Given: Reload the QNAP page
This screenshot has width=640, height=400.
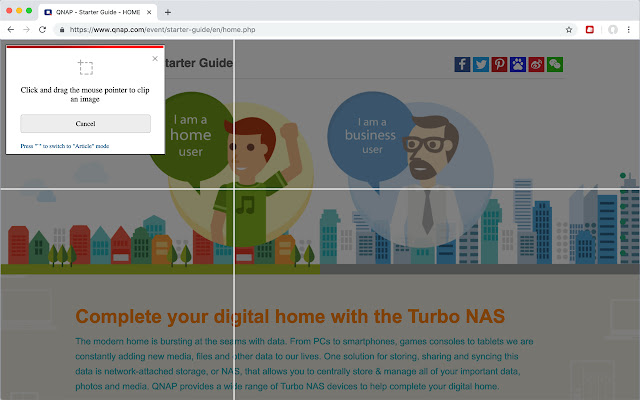Looking at the screenshot, I should tap(42, 29).
